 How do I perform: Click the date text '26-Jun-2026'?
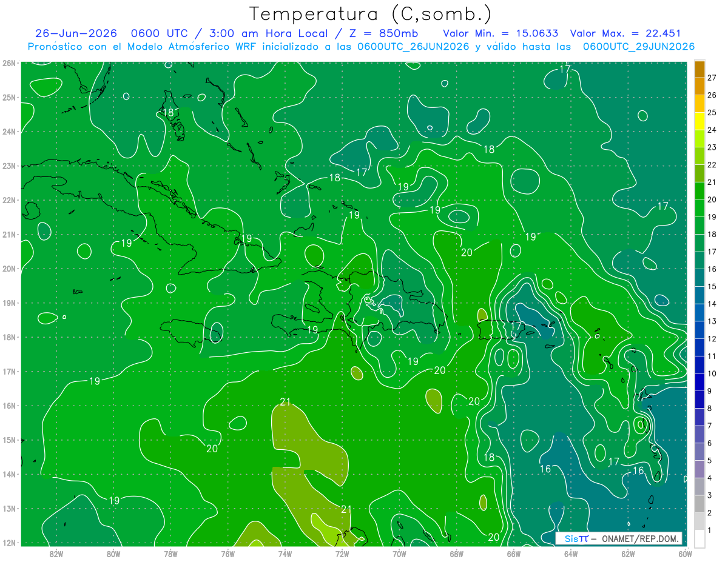76,33
